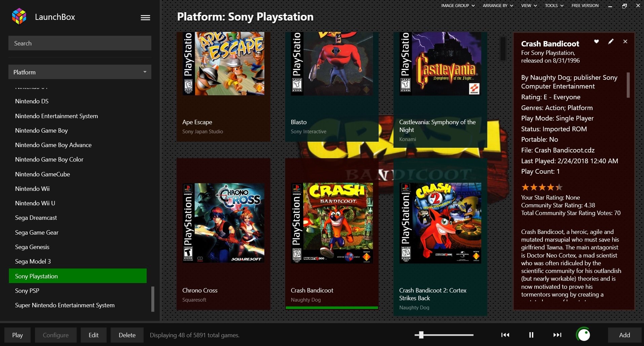Viewport: 644px width, 346px height.
Task: Restore down the LaunchBox window
Action: coord(624,6)
